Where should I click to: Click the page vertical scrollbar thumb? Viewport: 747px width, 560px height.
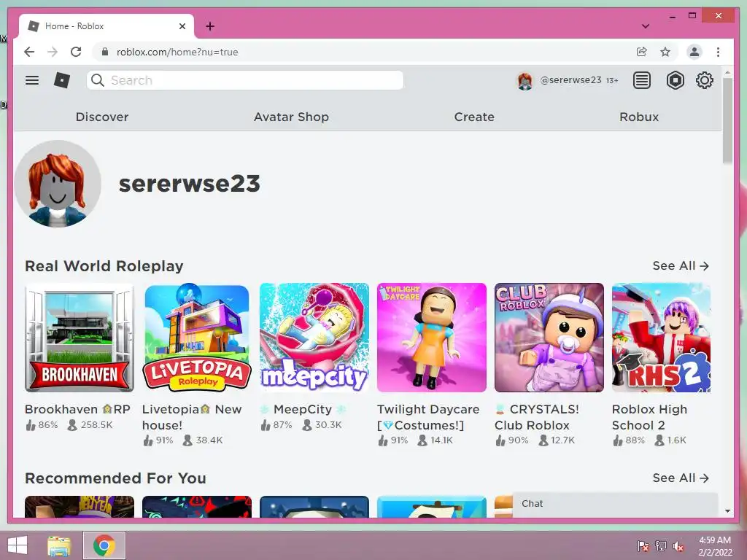727,120
